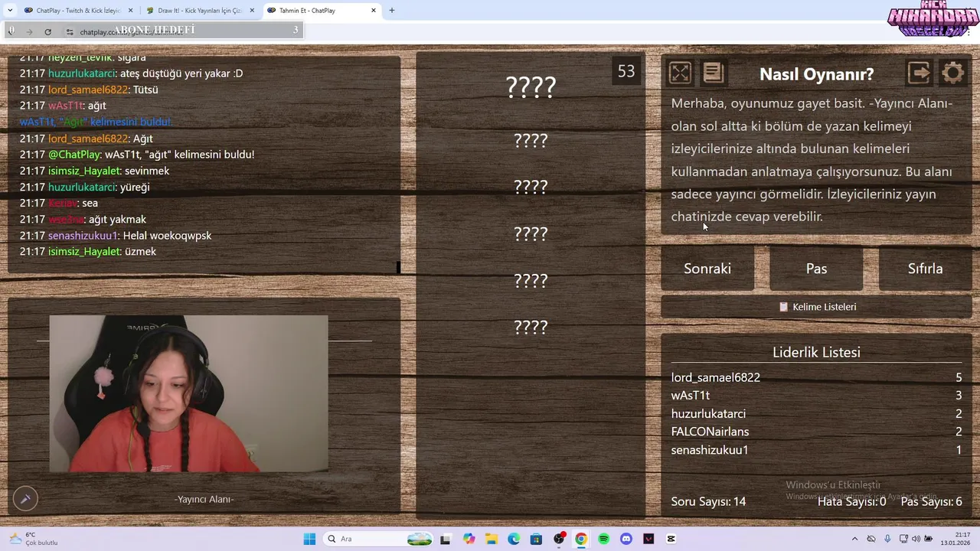Open the weather widget showing 6°C
Screen dimensions: 980x551
coord(33,539)
